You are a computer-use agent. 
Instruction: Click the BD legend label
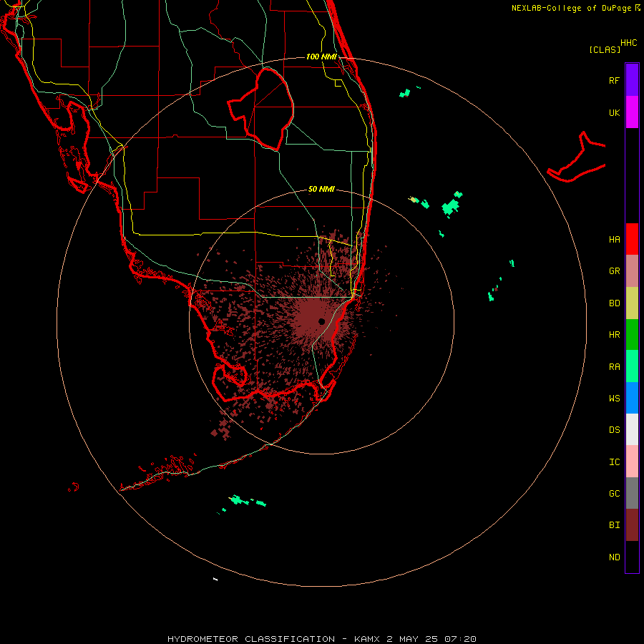pyautogui.click(x=614, y=303)
